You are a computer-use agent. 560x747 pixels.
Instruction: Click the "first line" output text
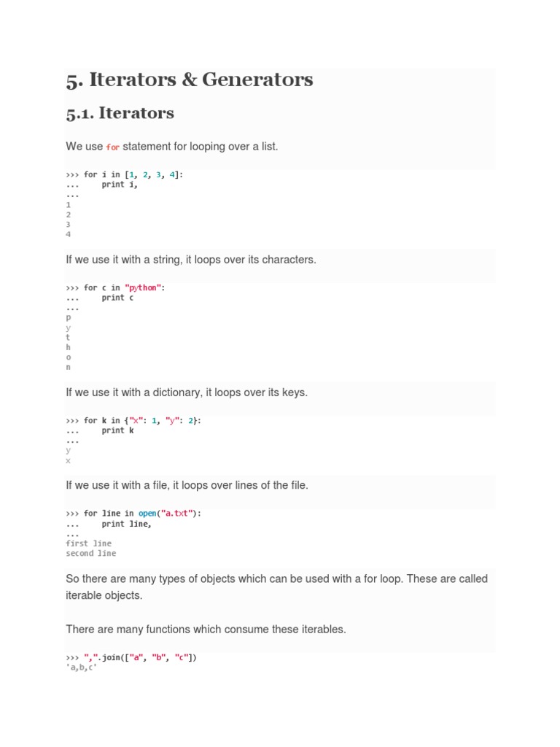tap(88, 543)
